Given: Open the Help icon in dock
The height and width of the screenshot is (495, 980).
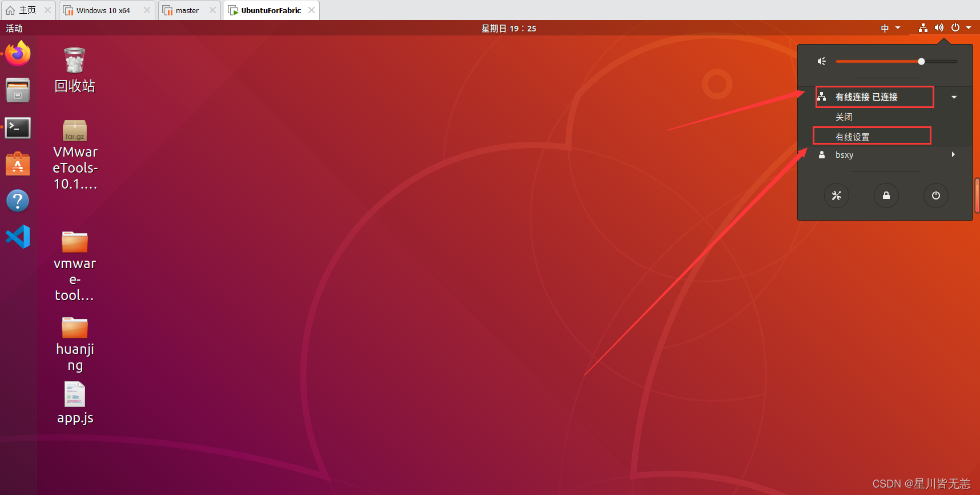Looking at the screenshot, I should coord(18,201).
